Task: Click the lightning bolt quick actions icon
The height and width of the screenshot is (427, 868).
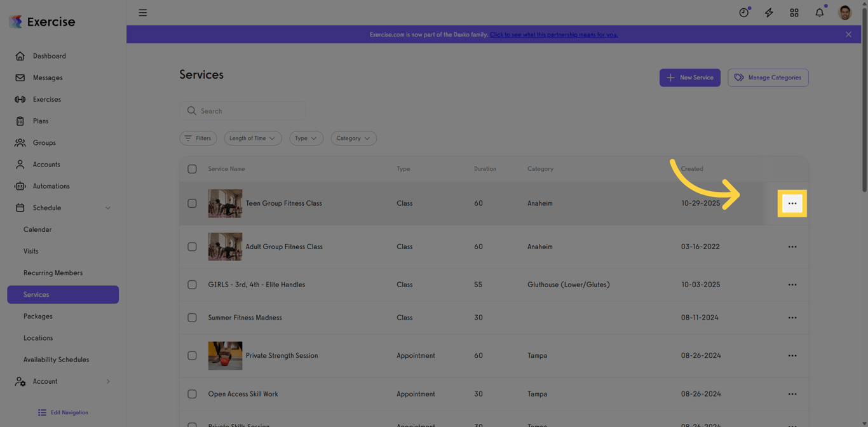Action: [x=768, y=12]
